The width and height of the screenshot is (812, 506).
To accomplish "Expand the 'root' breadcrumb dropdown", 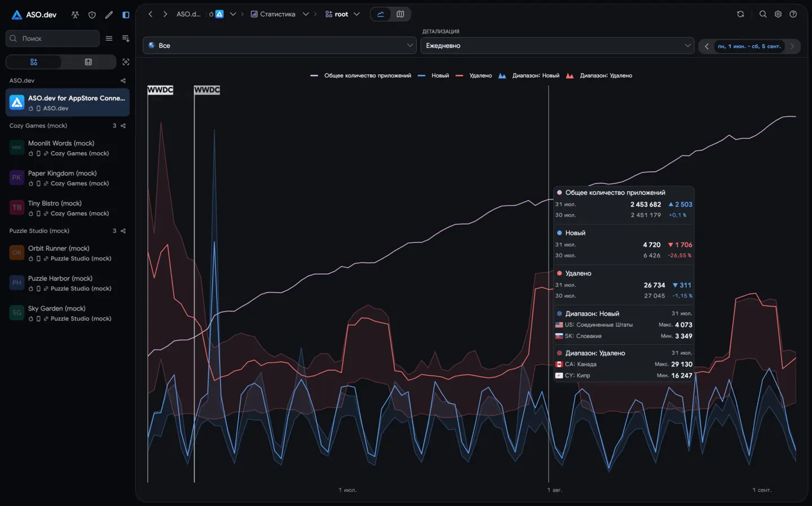I will click(x=356, y=14).
